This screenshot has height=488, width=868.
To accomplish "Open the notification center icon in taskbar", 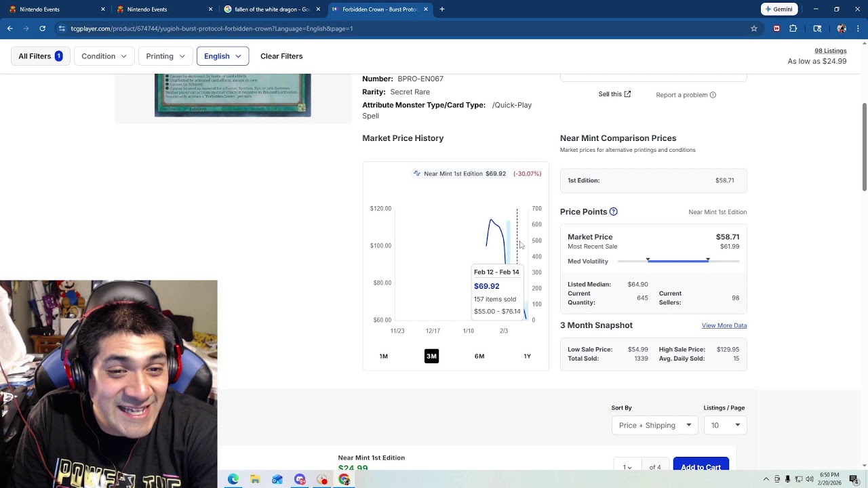I will coord(854,479).
